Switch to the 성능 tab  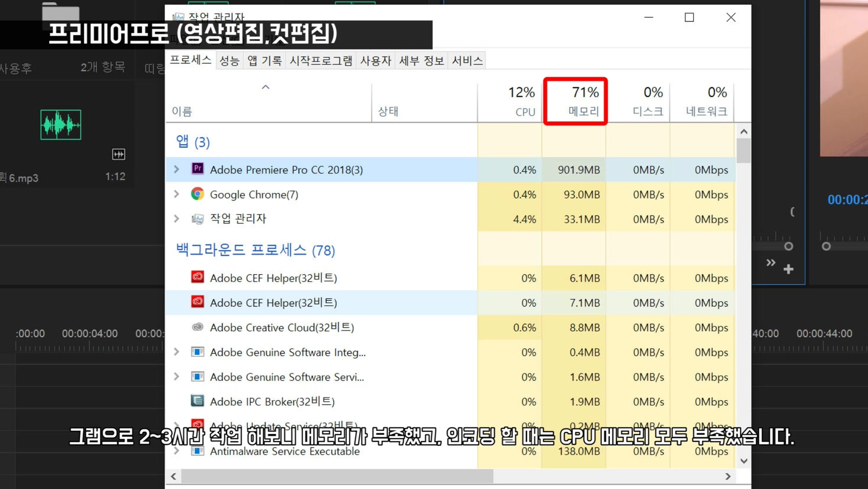[229, 61]
